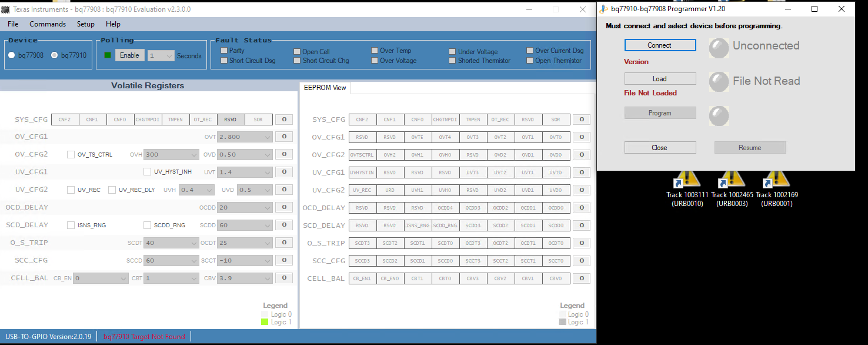Toggle the SCDD_RNG checkbox
The height and width of the screenshot is (345, 868).
pos(148,225)
